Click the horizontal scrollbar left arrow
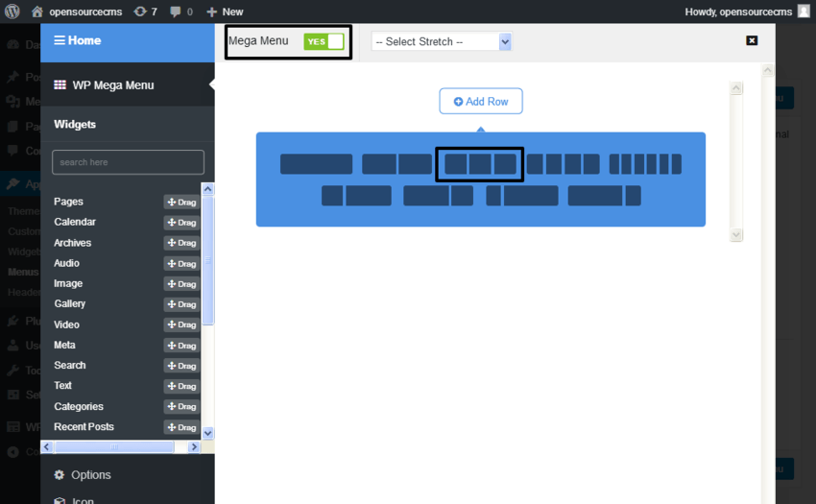Image resolution: width=816 pixels, height=504 pixels. tap(47, 446)
